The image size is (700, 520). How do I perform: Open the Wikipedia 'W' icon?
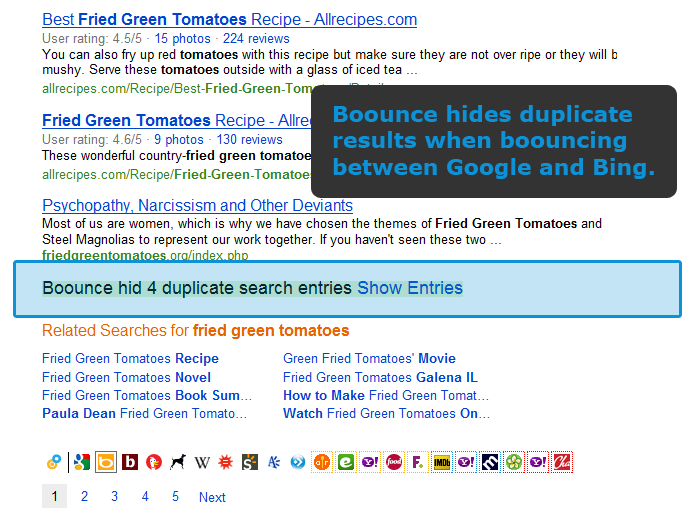(202, 462)
